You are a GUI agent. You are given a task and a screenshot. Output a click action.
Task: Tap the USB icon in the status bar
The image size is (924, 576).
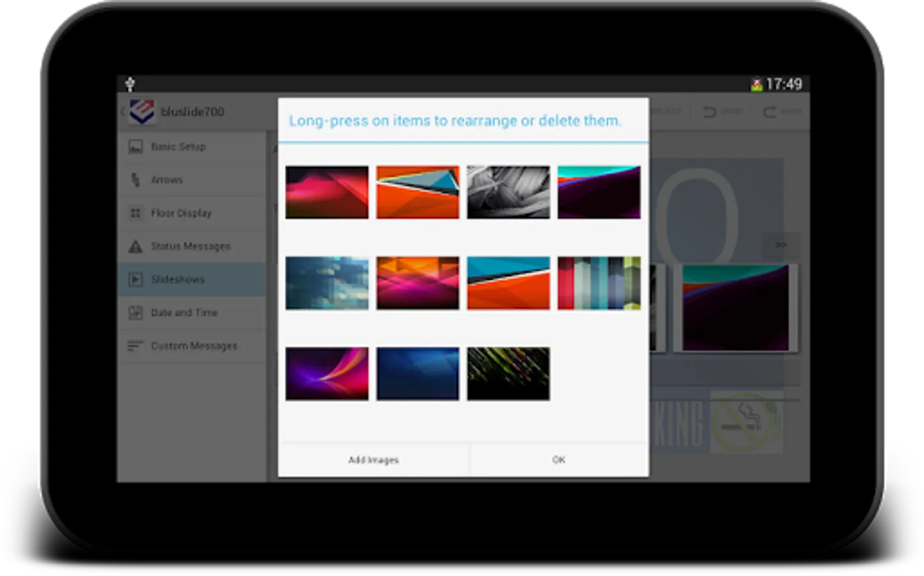[130, 84]
